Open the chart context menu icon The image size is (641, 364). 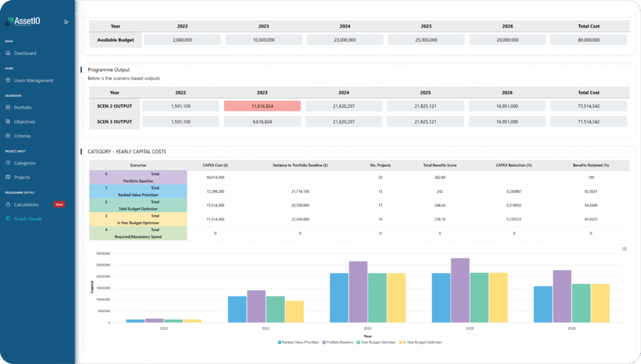click(623, 249)
